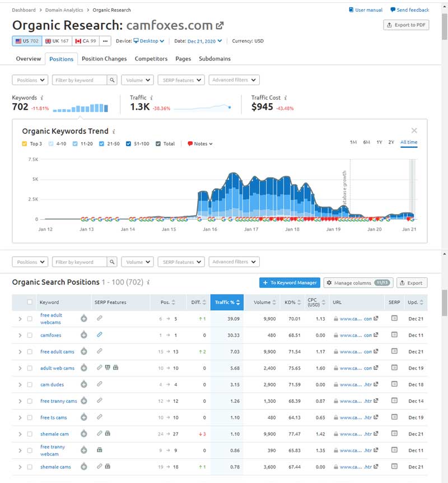Toggle the Total legend checkbox
The height and width of the screenshot is (483, 448).
pos(158,144)
